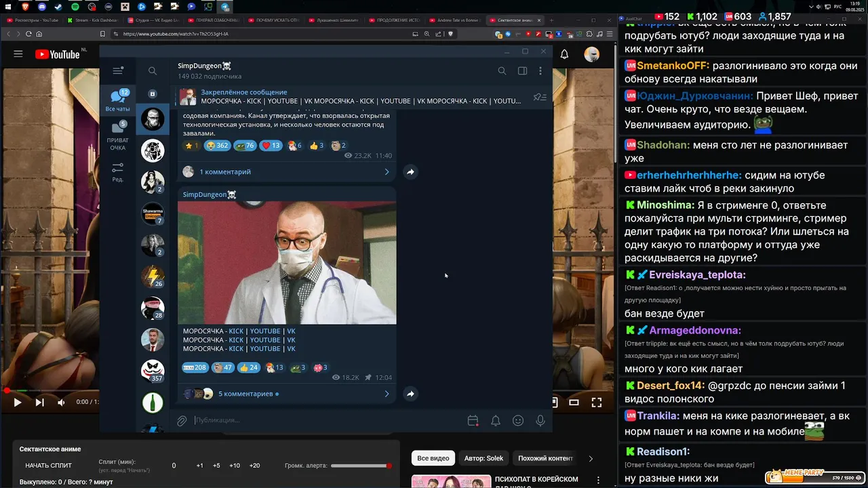Select the ПРИВАТОЧКА chat folder
Viewport: 868px width, 488px height.
117,136
